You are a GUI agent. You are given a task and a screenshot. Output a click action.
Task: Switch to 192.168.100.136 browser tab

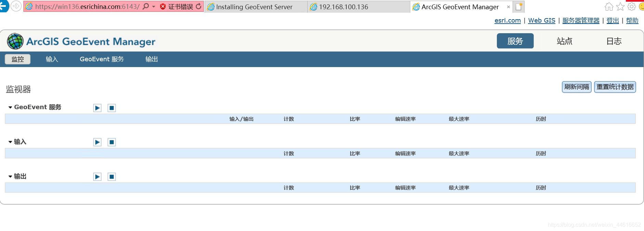click(358, 7)
